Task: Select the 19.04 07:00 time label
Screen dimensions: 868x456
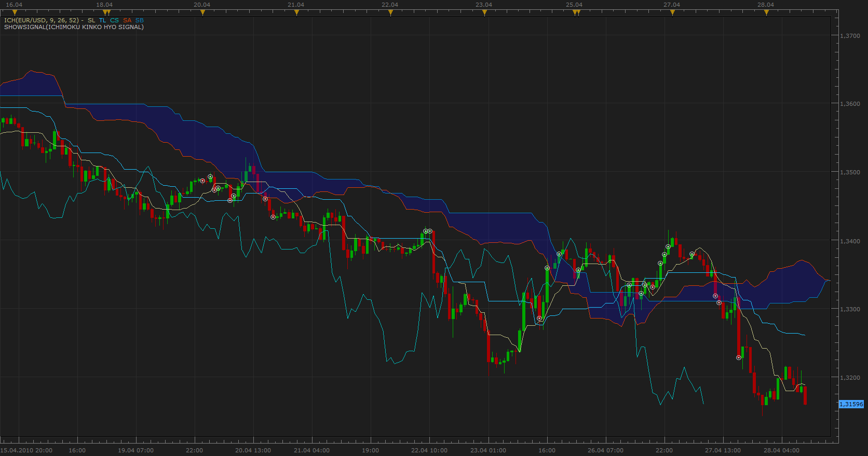Action: [135, 450]
